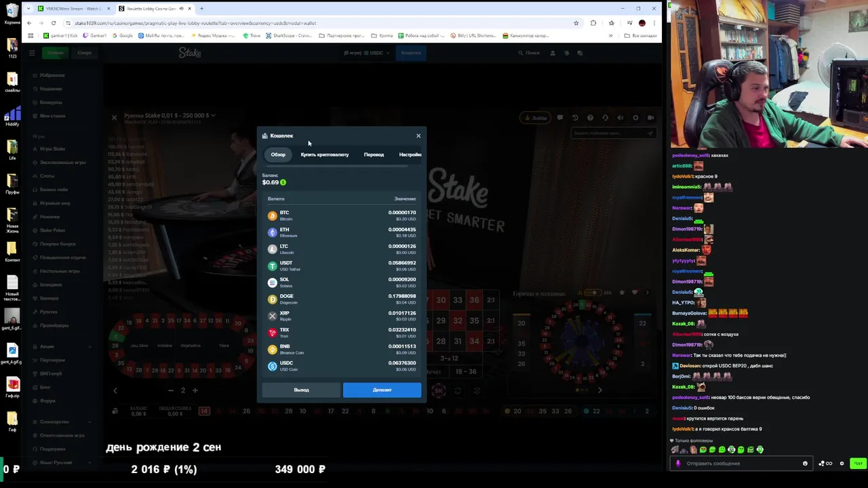Viewport: 868px width, 488px height.
Task: Select the BNB Binance Coin icon
Action: pos(273,349)
